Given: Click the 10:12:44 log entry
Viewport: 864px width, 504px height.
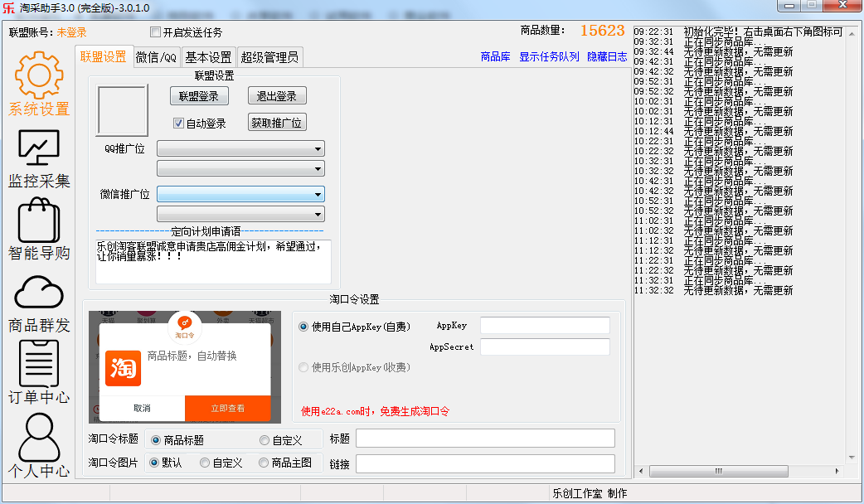Looking at the screenshot, I should click(714, 131).
